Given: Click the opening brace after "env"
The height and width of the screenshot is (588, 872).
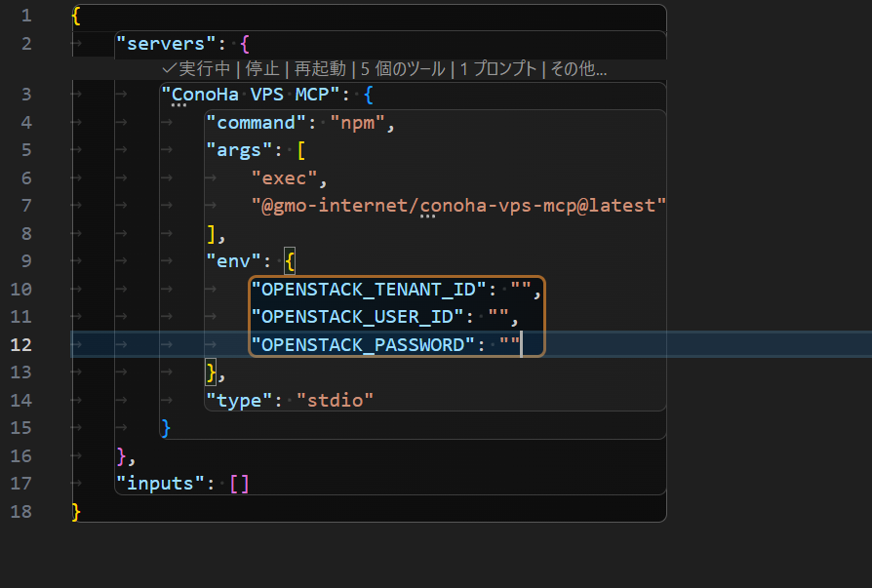Looking at the screenshot, I should click(x=290, y=260).
